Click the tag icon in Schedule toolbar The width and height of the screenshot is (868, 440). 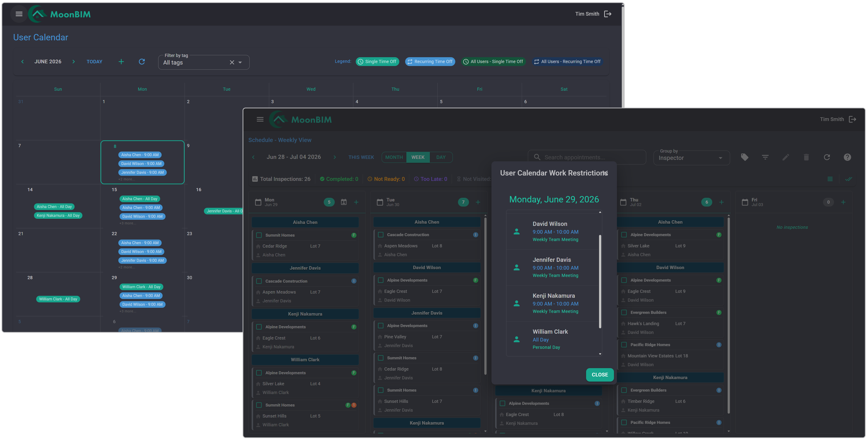[x=745, y=157]
